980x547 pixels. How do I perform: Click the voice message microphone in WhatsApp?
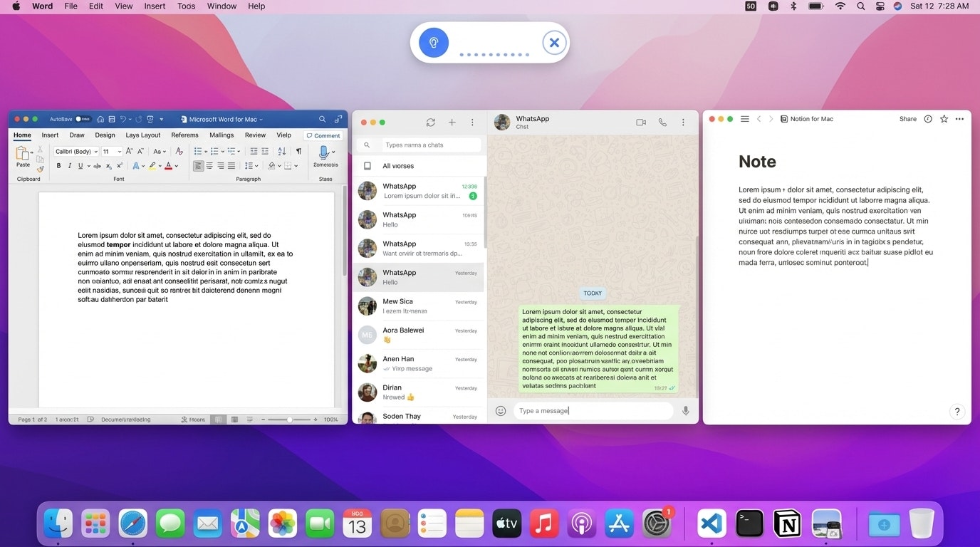[684, 410]
